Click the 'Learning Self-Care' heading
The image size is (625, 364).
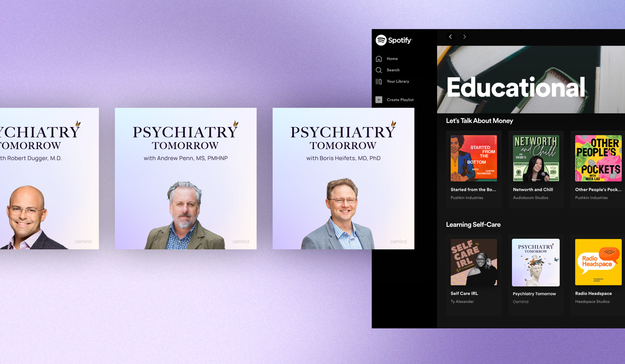473,225
